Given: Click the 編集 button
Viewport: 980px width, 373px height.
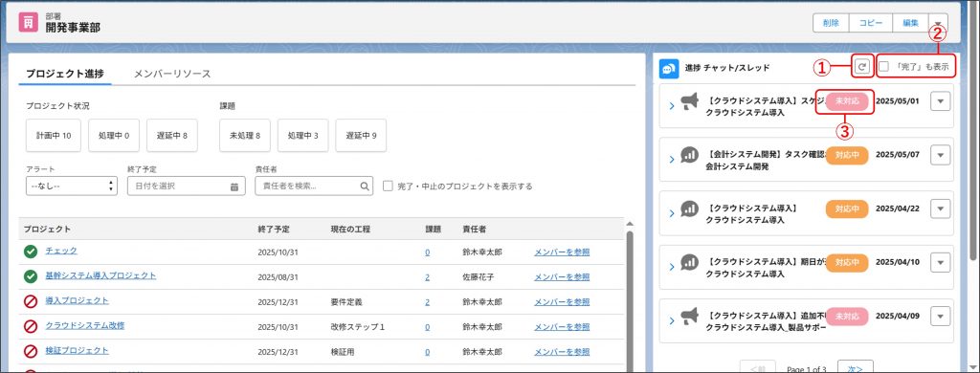Looking at the screenshot, I should click(911, 23).
